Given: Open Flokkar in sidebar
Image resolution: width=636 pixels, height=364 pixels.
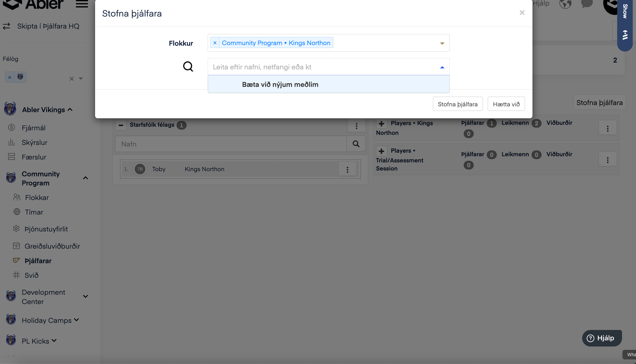Looking at the screenshot, I should pyautogui.click(x=37, y=198).
